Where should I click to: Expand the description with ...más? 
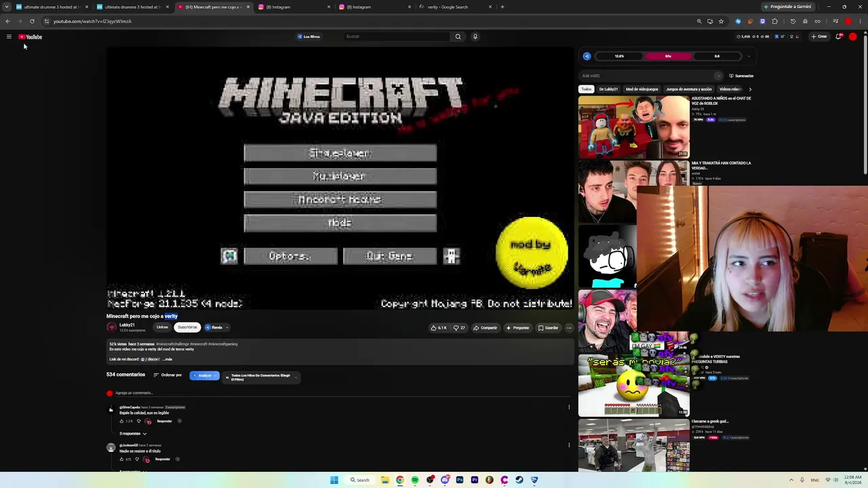point(167,359)
